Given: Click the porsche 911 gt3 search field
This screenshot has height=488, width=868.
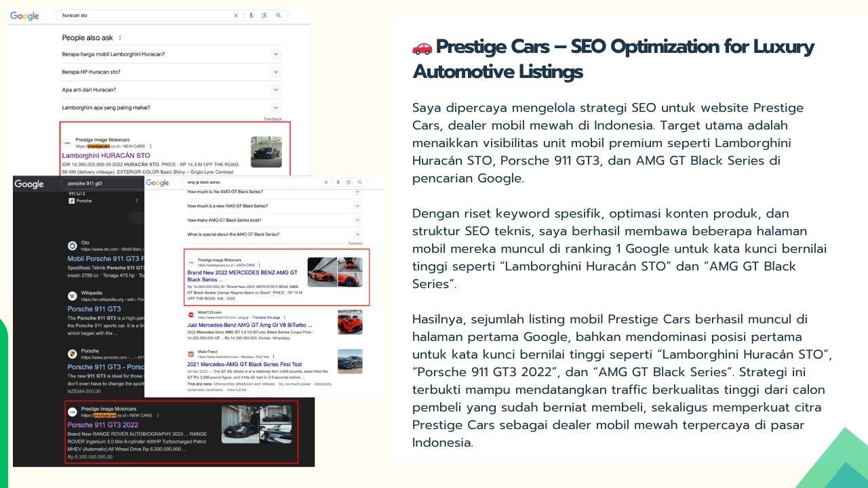Looking at the screenshot, I should point(102,184).
